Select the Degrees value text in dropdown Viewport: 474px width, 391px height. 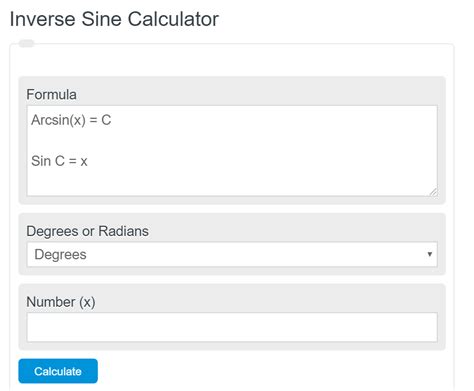pyautogui.click(x=60, y=254)
